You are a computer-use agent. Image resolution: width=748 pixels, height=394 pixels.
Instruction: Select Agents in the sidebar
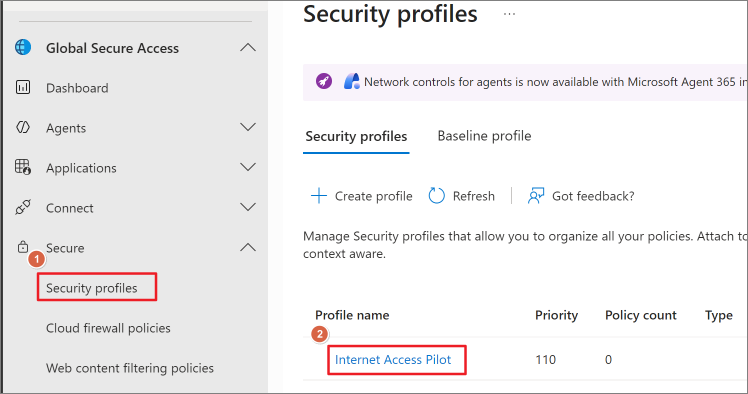pos(66,128)
